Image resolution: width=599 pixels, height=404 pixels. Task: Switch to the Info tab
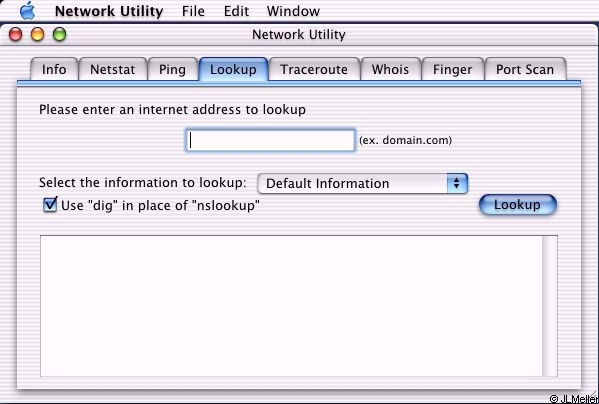54,69
